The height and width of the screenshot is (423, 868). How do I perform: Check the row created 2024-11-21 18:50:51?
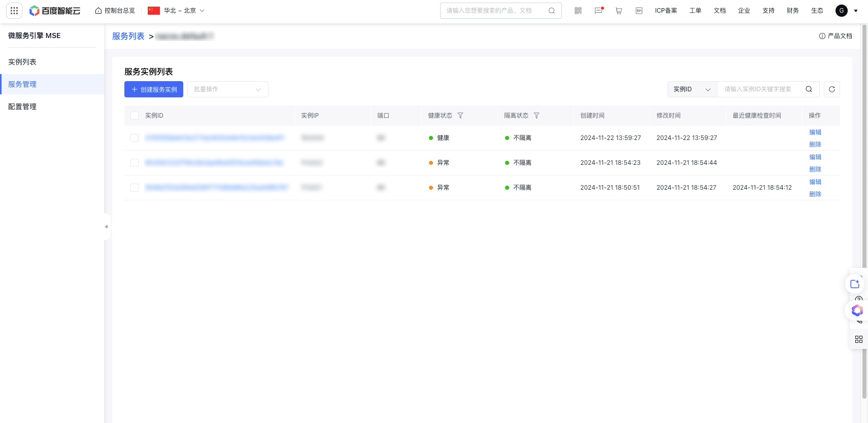[135, 188]
